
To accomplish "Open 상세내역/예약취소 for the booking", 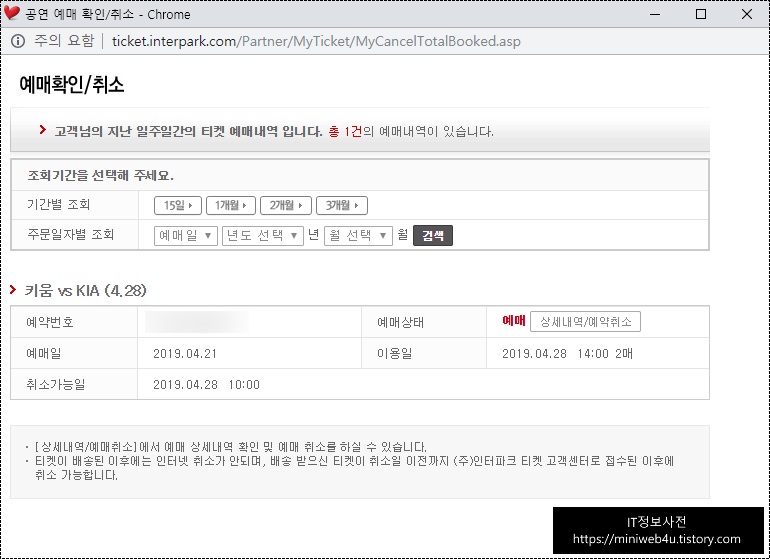I will pyautogui.click(x=585, y=322).
